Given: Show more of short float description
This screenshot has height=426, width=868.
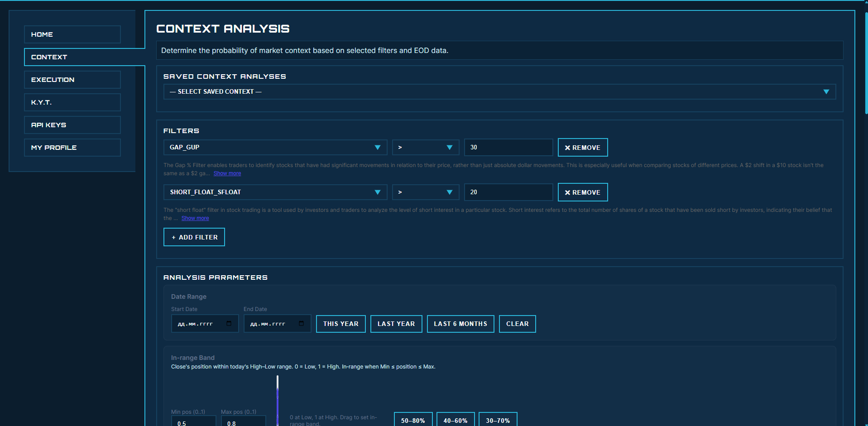Looking at the screenshot, I should [195, 218].
